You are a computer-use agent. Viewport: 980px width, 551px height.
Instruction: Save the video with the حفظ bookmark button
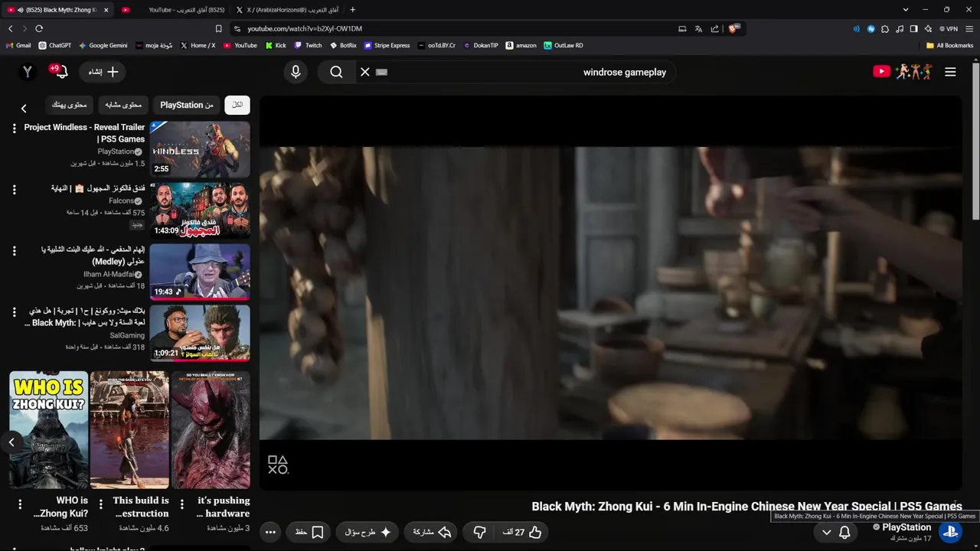coord(309,532)
